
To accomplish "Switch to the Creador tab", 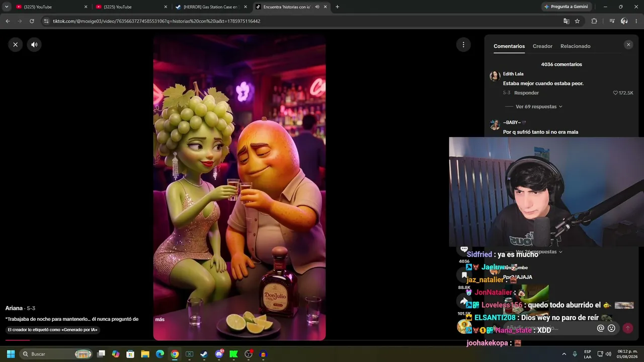I will coord(542,46).
